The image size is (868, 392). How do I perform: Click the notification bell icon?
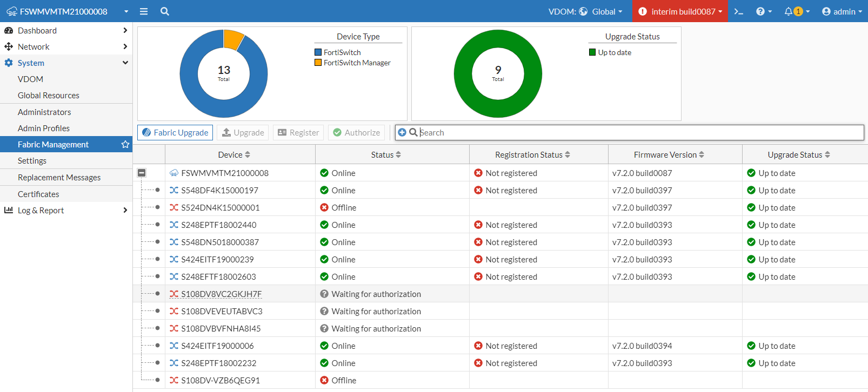(x=789, y=11)
